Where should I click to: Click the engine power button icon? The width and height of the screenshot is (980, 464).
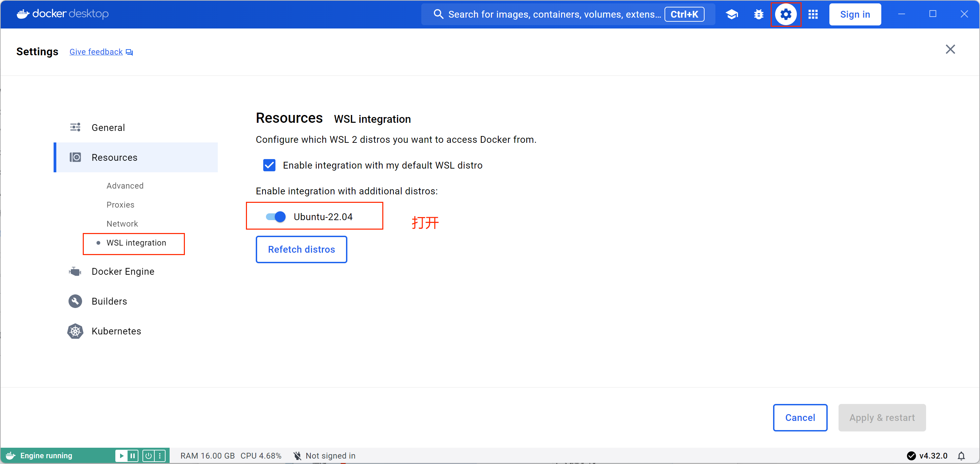tap(149, 456)
